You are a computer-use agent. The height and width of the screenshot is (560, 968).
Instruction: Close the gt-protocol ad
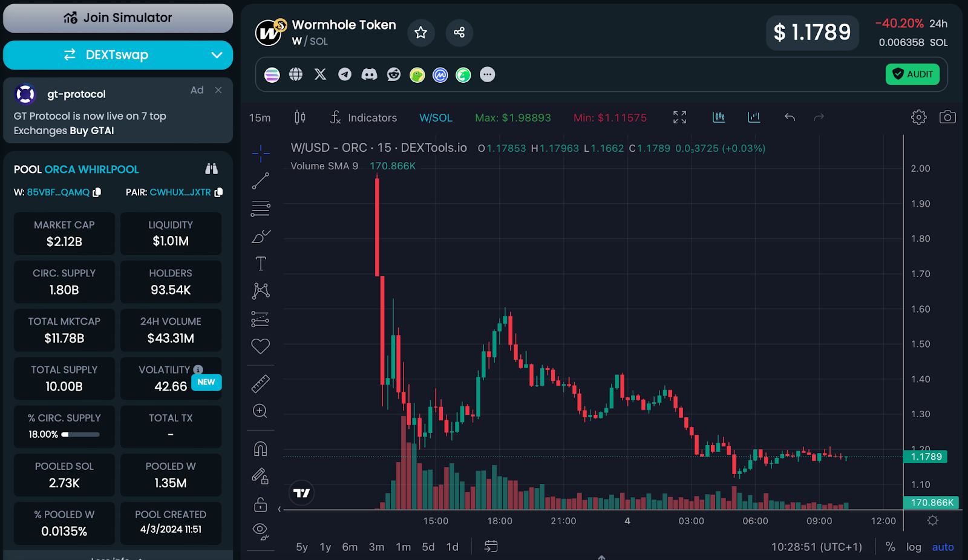218,90
